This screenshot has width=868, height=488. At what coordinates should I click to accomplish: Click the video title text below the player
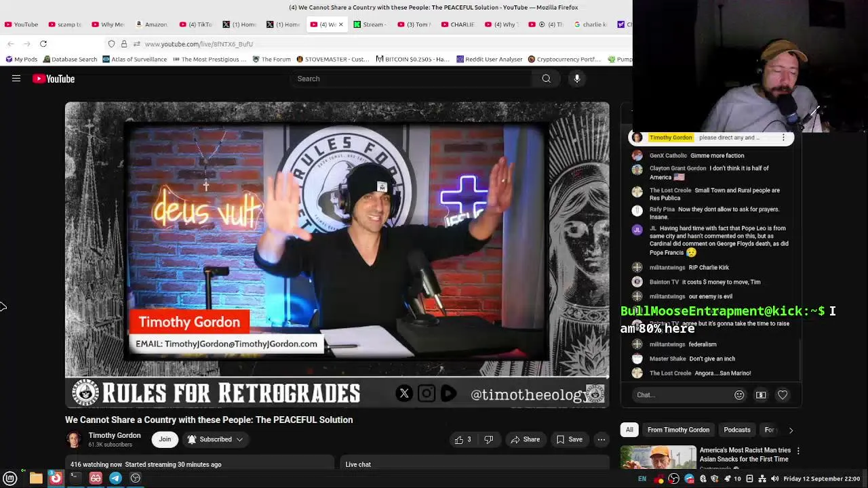pos(209,420)
